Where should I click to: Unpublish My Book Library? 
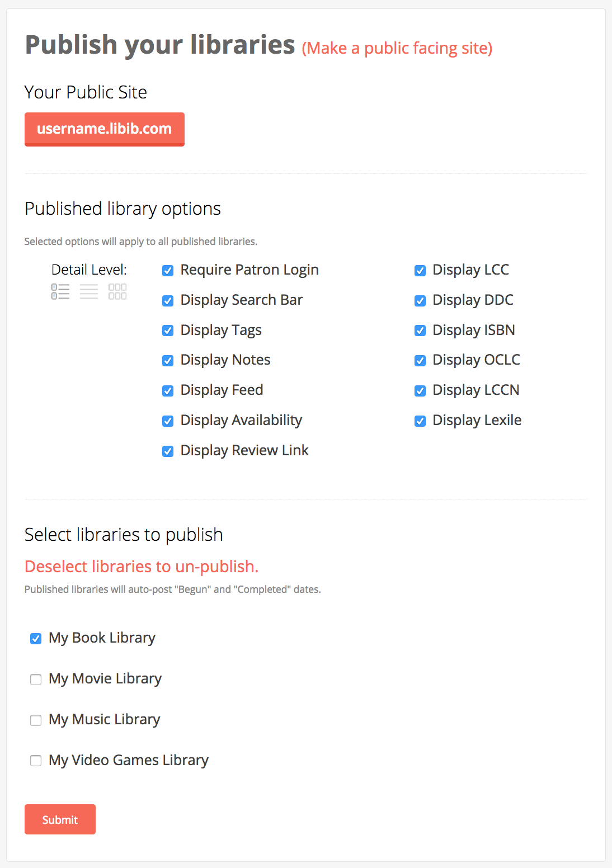pos(36,639)
